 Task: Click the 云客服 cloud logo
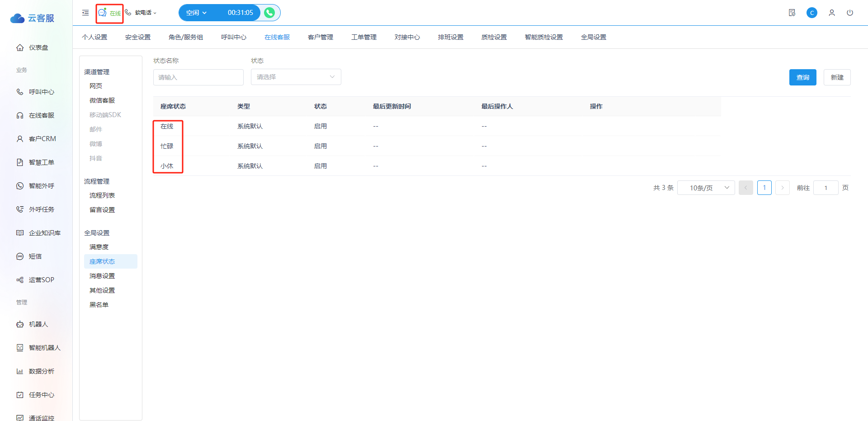(32, 18)
